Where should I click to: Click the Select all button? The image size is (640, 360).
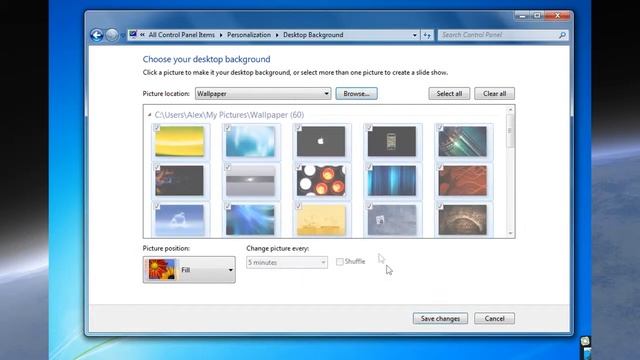449,93
